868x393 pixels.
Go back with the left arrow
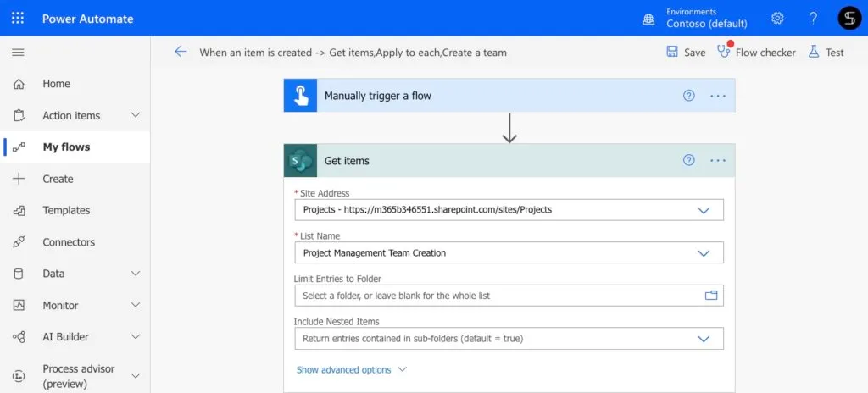pos(181,52)
